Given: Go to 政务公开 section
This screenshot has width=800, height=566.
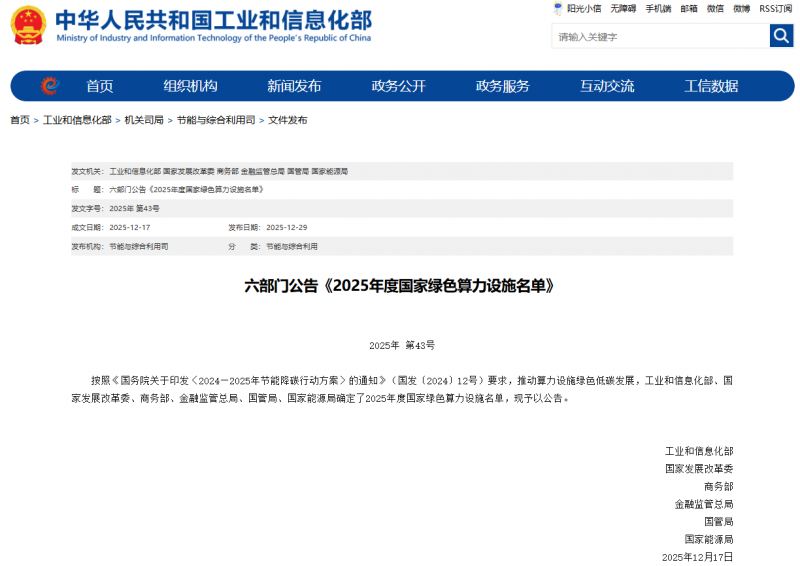Looking at the screenshot, I should click(x=398, y=86).
